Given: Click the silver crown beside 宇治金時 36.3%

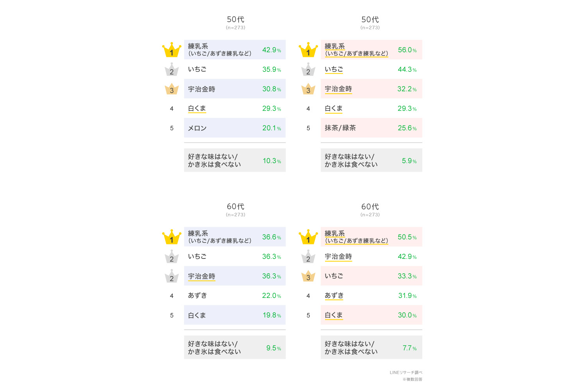Looking at the screenshot, I should (x=172, y=276).
